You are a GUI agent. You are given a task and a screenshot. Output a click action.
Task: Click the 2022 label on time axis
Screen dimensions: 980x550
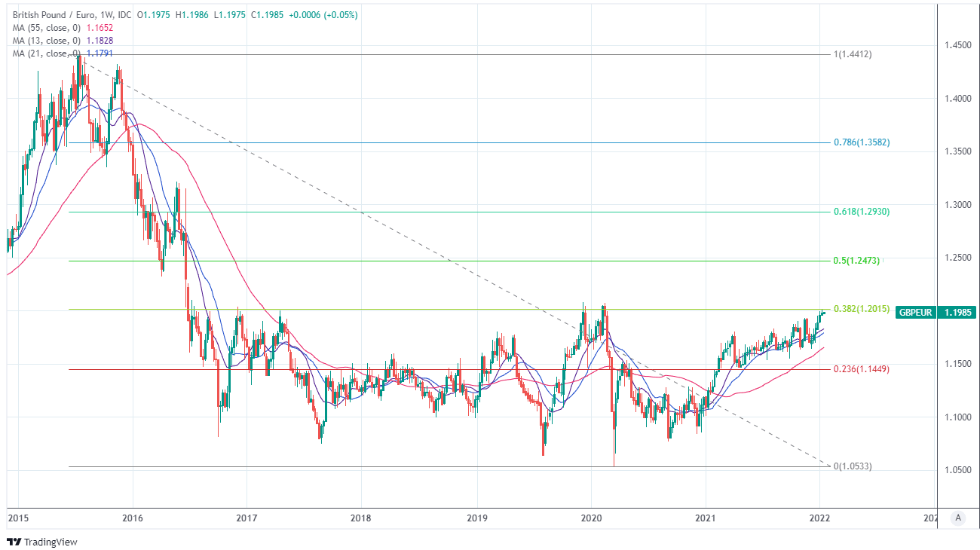[x=819, y=518]
